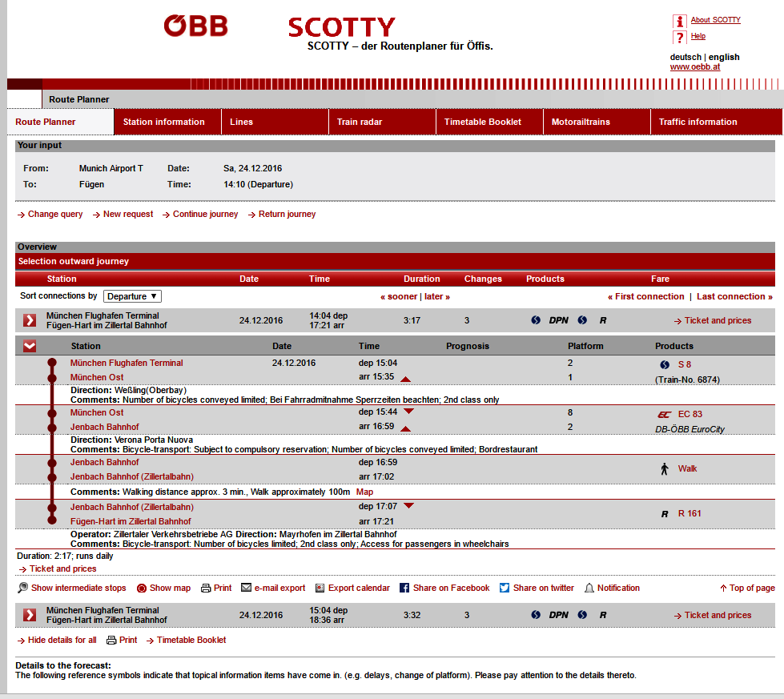The height and width of the screenshot is (699, 784).
Task: Open the S 8 train link
Action: [x=685, y=364]
